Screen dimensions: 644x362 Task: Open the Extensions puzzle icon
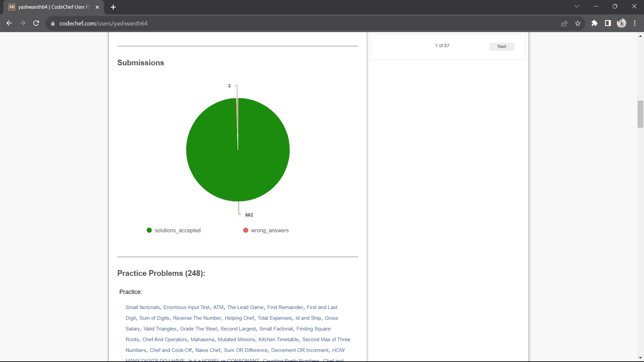[594, 23]
